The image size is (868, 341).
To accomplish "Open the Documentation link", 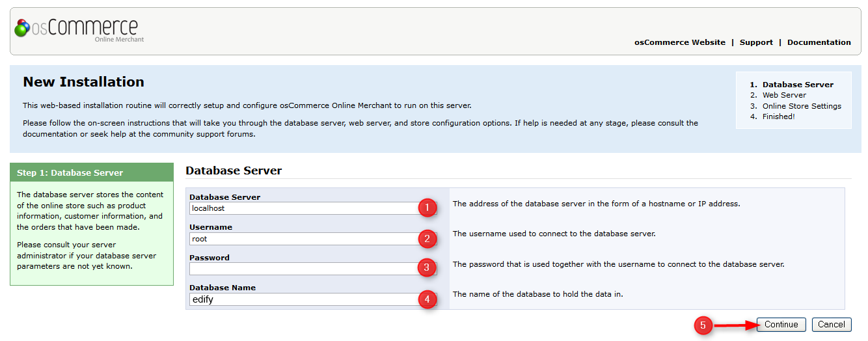I will point(819,42).
